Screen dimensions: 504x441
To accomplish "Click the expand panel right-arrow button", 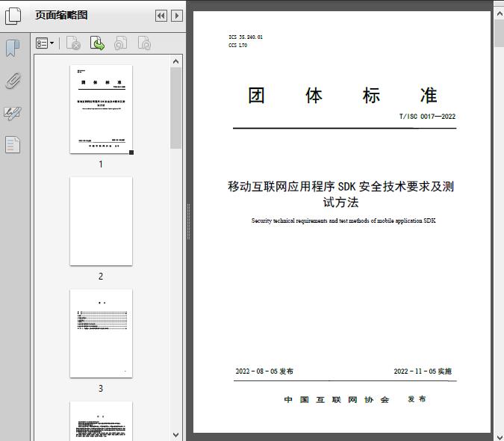I will [177, 16].
